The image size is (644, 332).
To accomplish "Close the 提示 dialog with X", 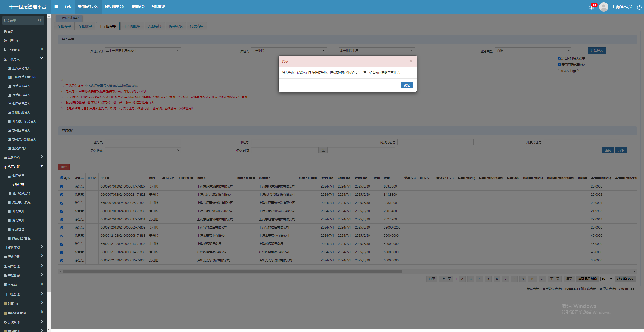I will pyautogui.click(x=411, y=61).
